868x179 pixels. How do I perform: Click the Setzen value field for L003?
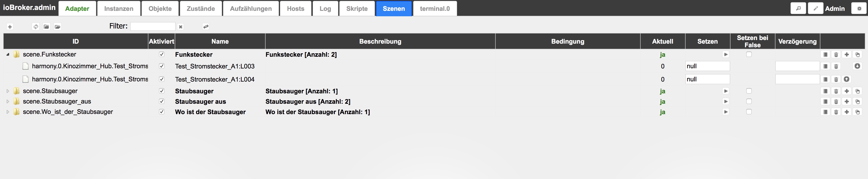point(707,66)
